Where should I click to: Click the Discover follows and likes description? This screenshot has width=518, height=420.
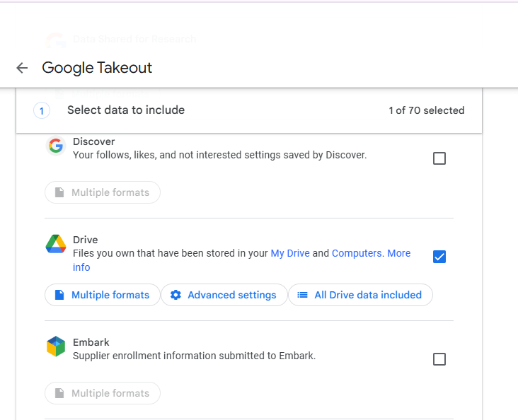[x=219, y=155]
